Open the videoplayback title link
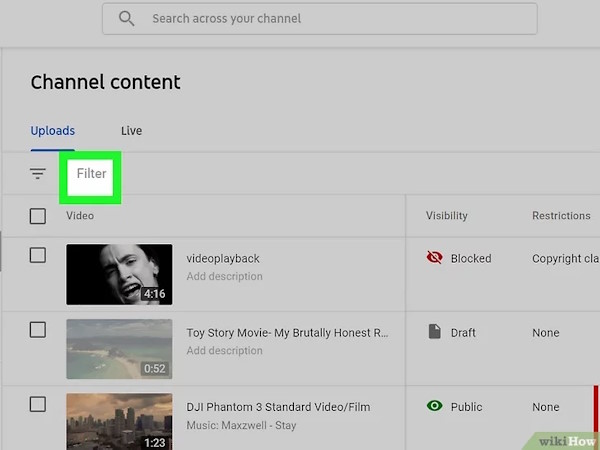This screenshot has height=450, width=600. click(223, 258)
